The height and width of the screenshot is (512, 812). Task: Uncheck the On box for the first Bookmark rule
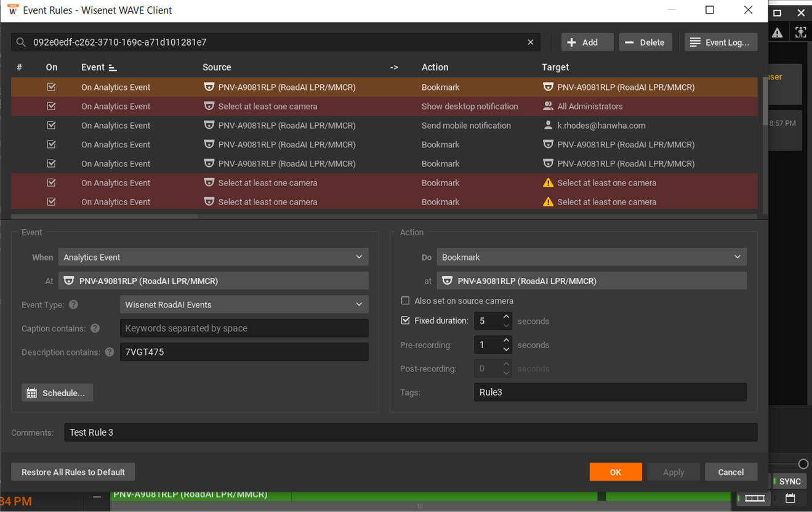(51, 87)
